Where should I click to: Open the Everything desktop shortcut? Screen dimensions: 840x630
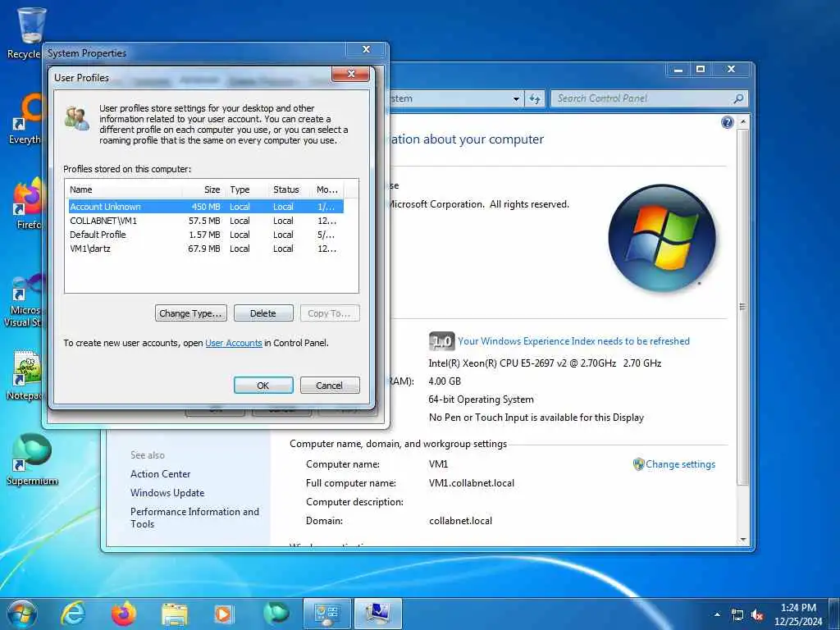coord(25,119)
